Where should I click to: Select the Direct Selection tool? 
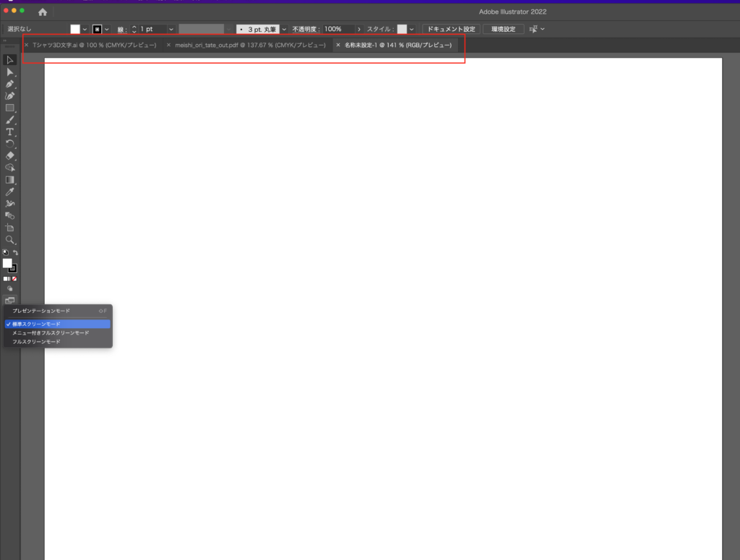point(10,72)
